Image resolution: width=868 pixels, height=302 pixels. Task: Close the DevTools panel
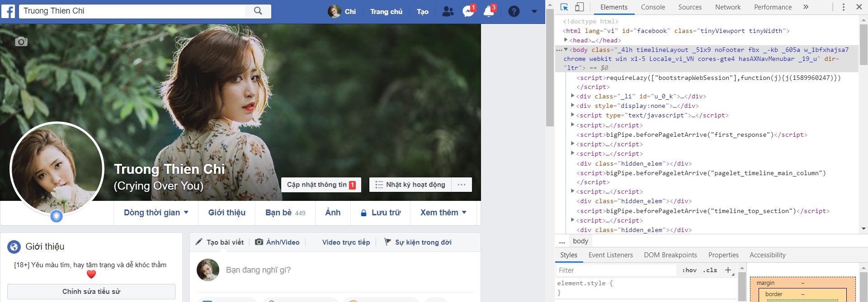859,7
